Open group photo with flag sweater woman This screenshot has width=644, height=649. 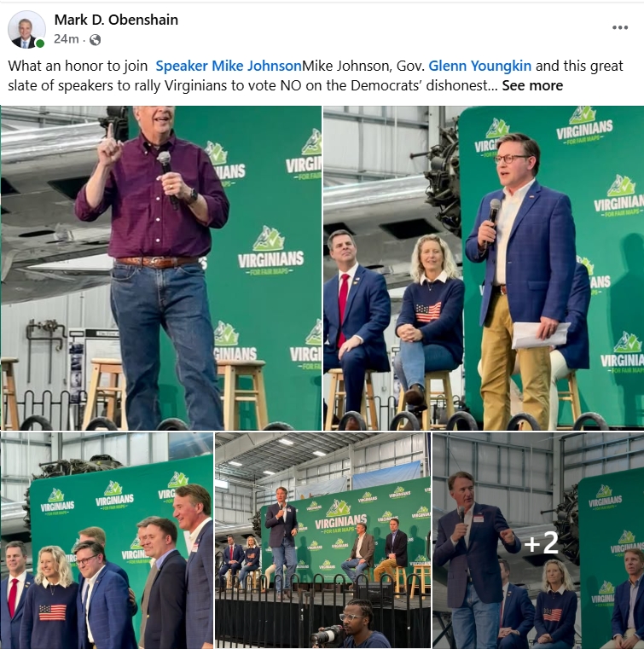click(x=107, y=541)
